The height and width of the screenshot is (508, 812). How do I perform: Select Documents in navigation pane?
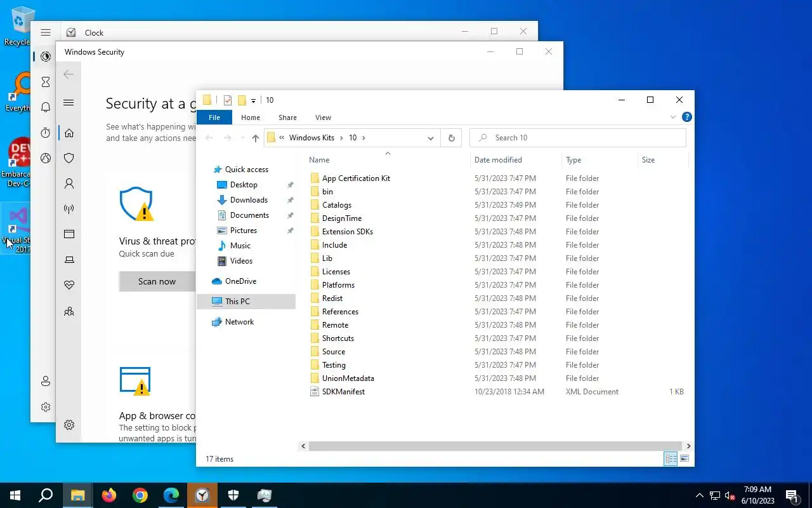(x=249, y=215)
